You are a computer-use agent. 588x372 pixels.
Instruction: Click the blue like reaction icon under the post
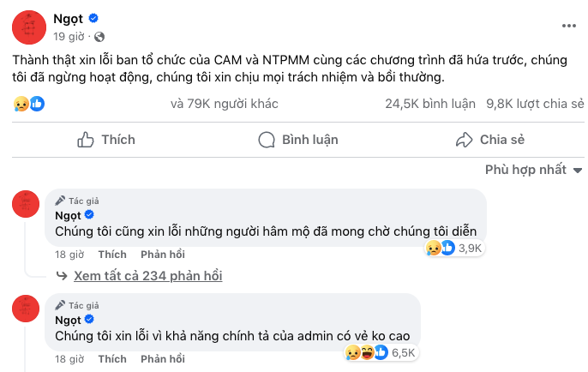(x=37, y=104)
